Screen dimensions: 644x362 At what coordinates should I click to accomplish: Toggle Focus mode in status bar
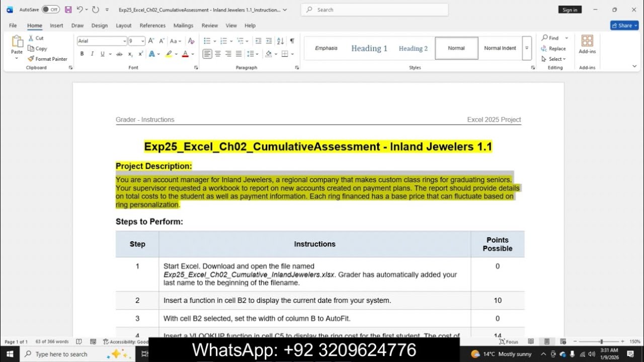pos(508,341)
